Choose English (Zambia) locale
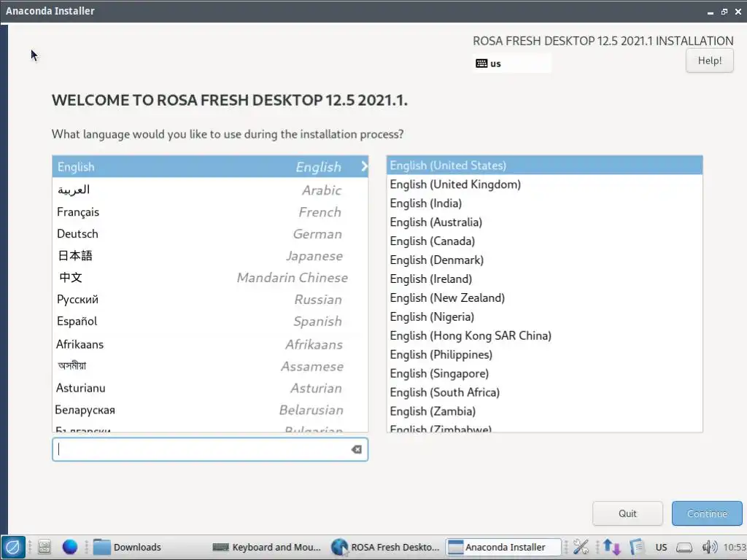The image size is (747, 560). [544, 411]
